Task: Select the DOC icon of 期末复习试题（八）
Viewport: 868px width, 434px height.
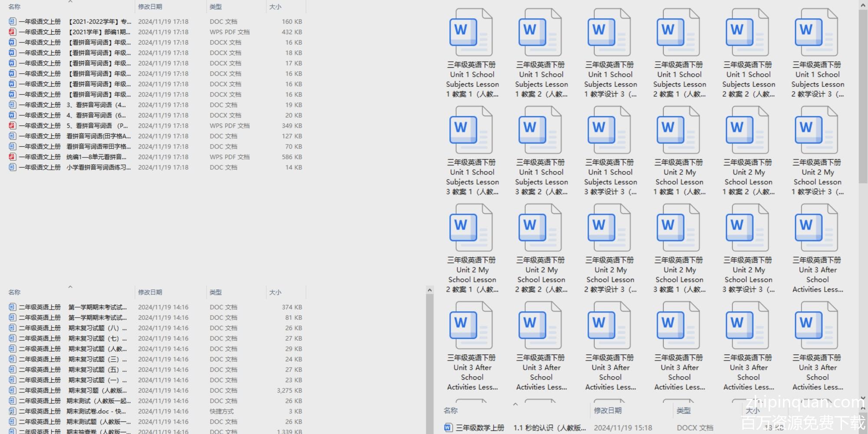Action: point(12,328)
